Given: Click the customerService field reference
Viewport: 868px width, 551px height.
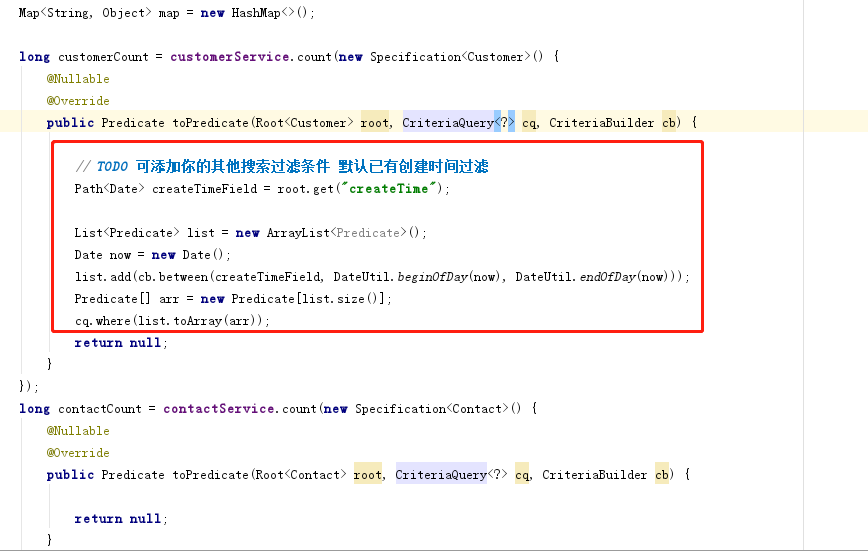Looking at the screenshot, I should [x=230, y=56].
